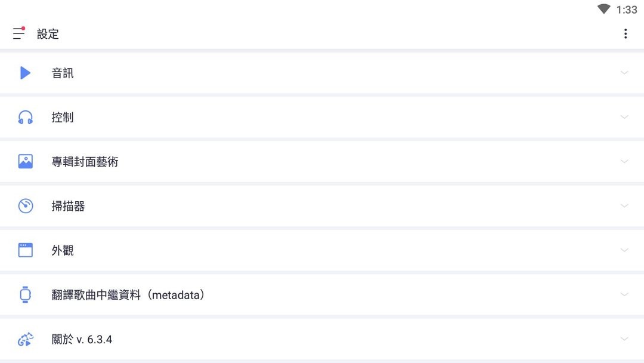Tap the headphones icon beside 控制
The width and height of the screenshot is (644, 363).
pyautogui.click(x=25, y=118)
